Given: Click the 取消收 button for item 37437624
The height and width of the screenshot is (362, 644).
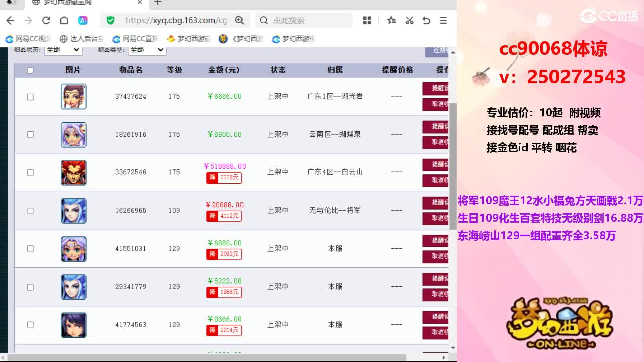Looking at the screenshot, I should (435, 104).
